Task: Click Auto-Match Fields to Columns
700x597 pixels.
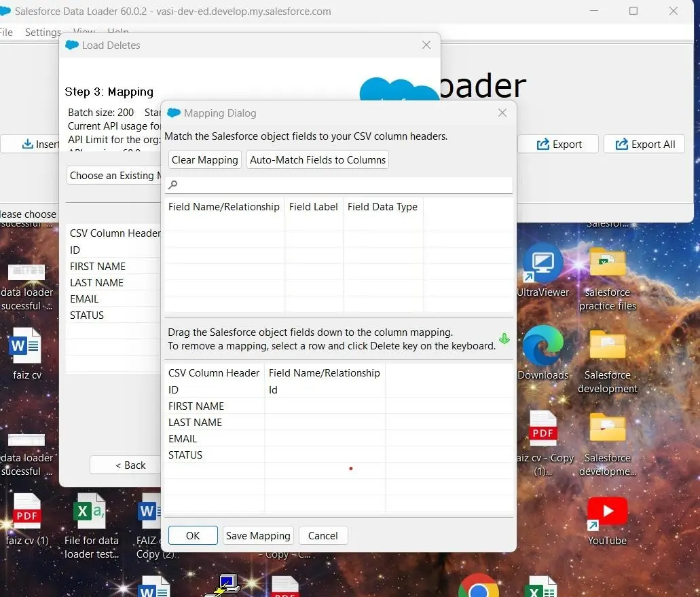Action: [318, 160]
